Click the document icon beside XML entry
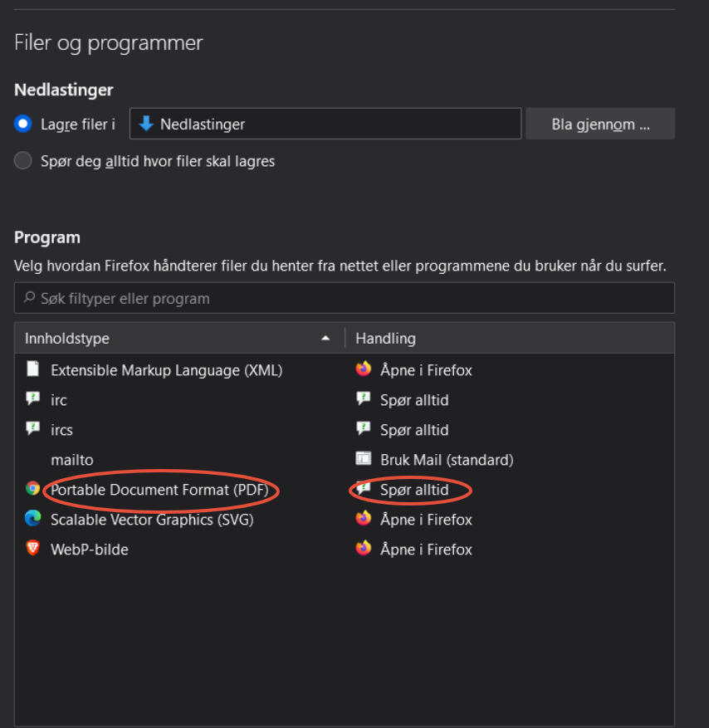 click(33, 369)
